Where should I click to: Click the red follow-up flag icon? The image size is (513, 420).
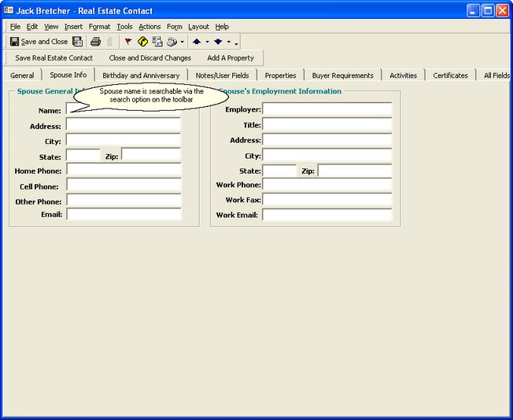tap(128, 42)
